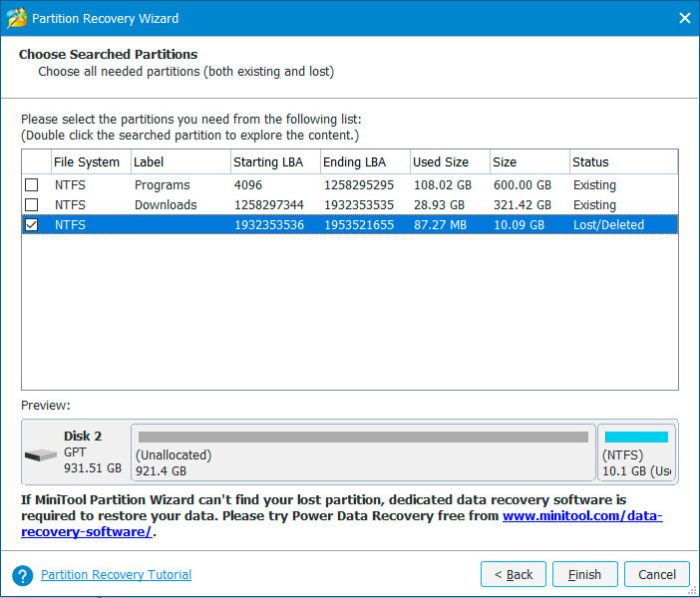Check the Programs partition checkbox

[x=31, y=184]
